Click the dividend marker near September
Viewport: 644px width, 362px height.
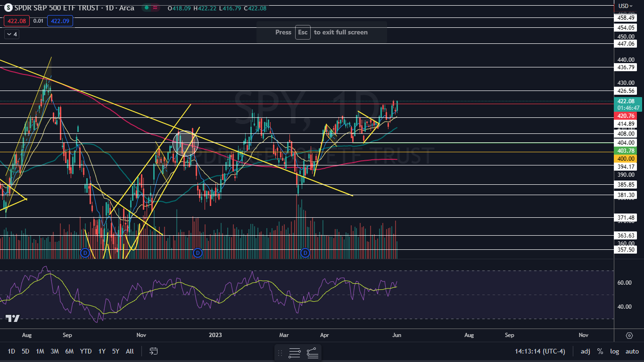click(85, 253)
